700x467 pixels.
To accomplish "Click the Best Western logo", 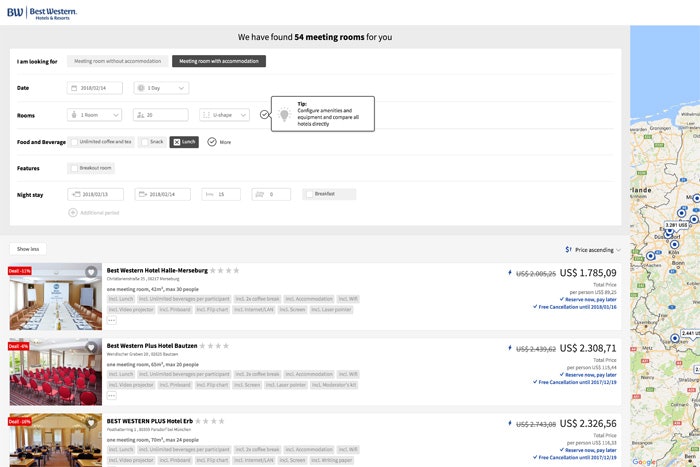I will coord(40,12).
